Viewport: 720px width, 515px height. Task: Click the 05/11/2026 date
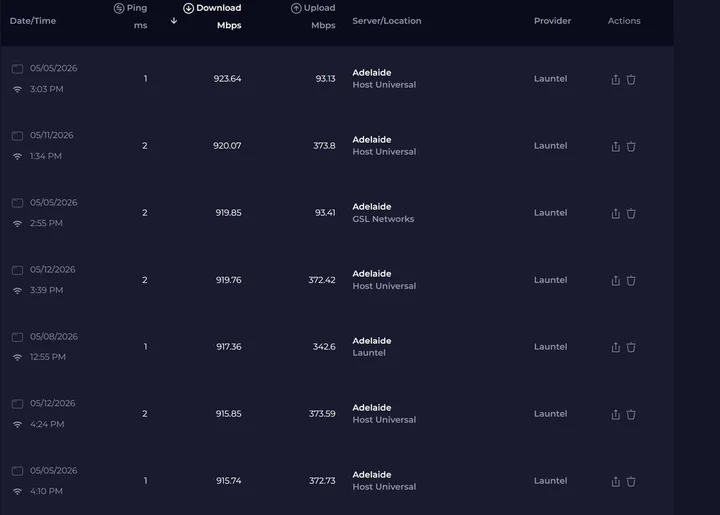click(x=51, y=135)
